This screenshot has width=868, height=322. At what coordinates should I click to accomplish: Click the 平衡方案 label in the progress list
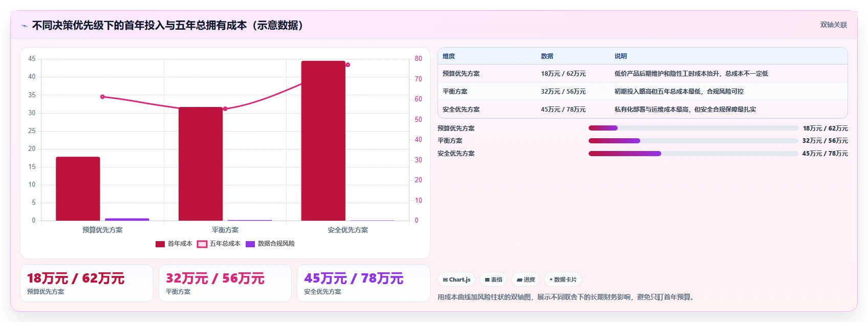450,141
